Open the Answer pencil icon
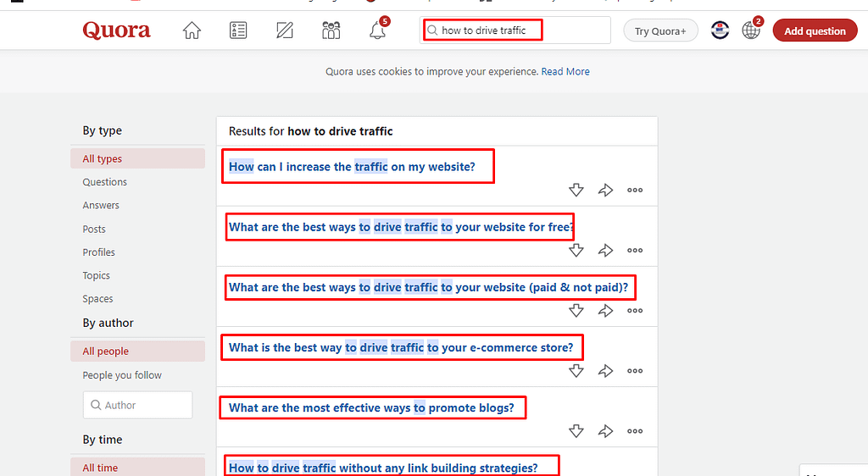The image size is (868, 476). point(285,30)
